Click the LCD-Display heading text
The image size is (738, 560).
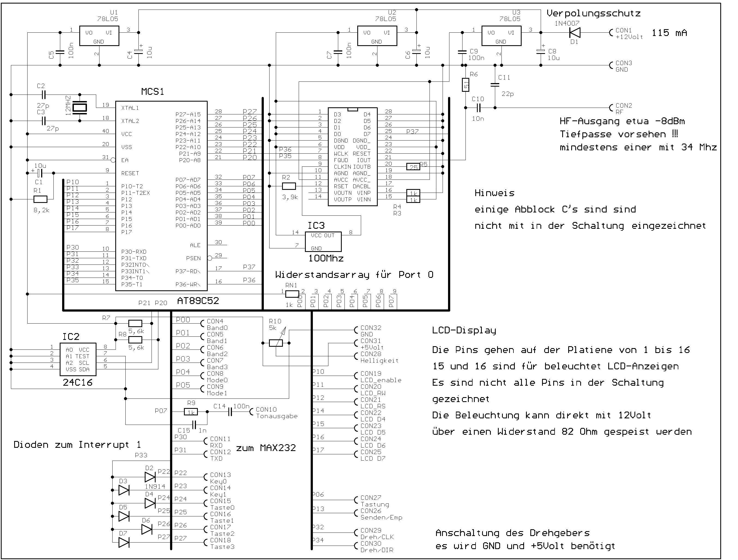(x=464, y=330)
